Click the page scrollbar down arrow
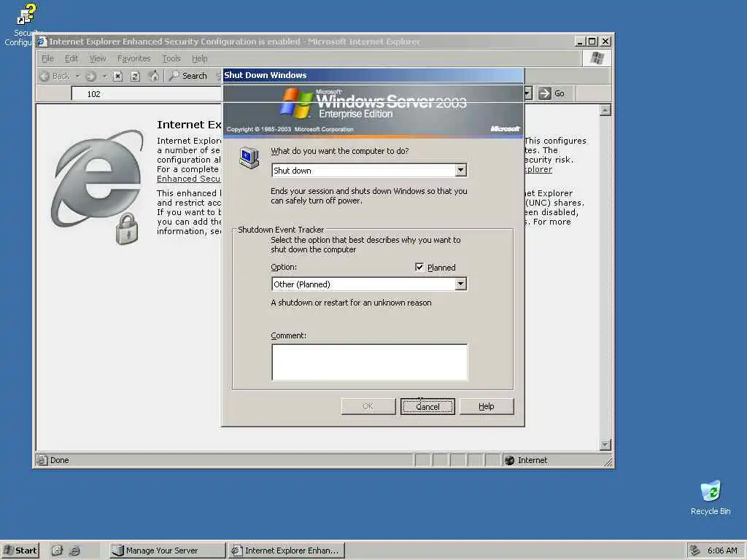747x560 pixels. (x=605, y=445)
